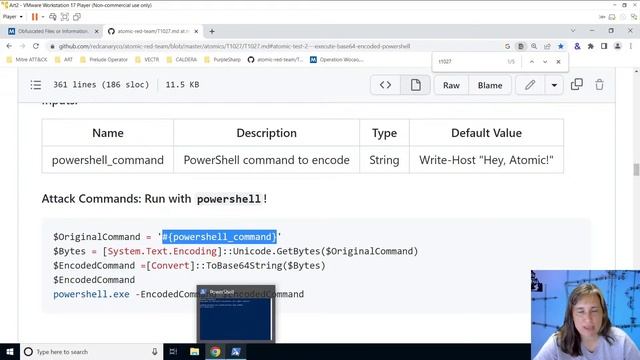
Task: Close the Obfuscated Files or Information tab
Action: 97,31
